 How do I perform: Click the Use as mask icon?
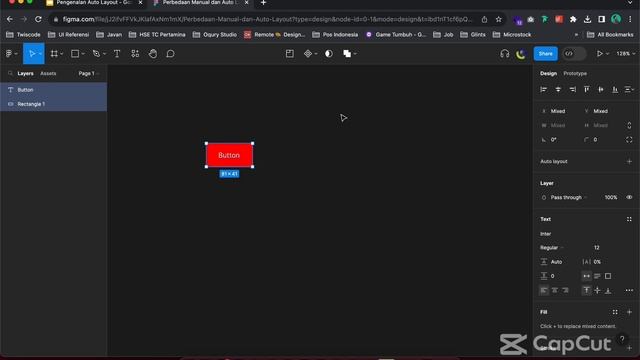click(x=329, y=53)
